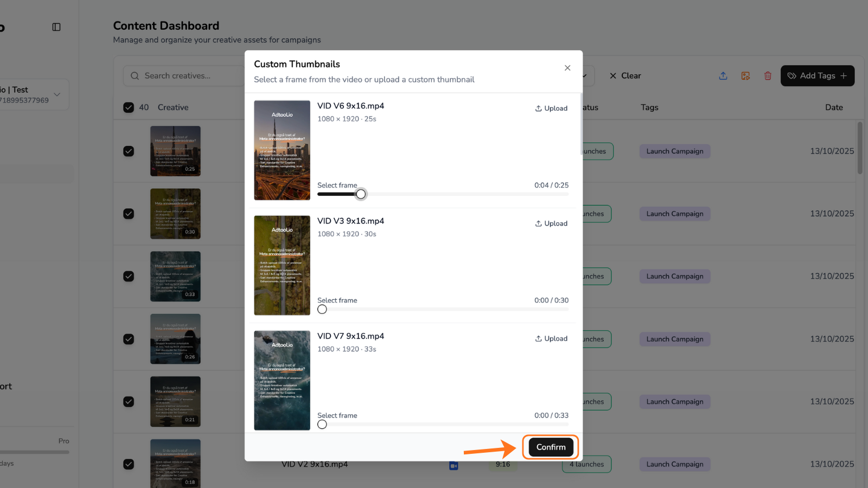
Task: Upload thumbnail for VID V7 9x16.mp4
Action: point(551,338)
